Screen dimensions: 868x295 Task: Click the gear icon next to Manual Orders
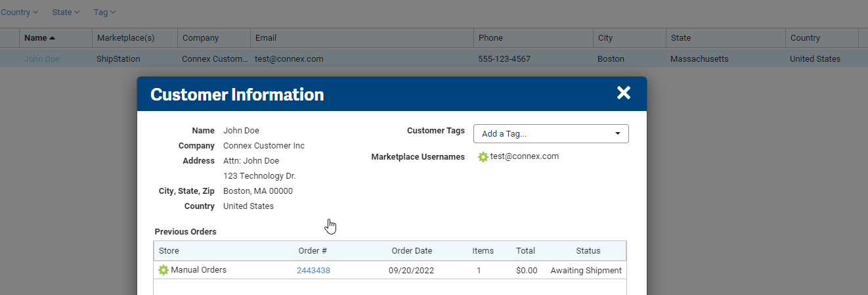point(163,270)
